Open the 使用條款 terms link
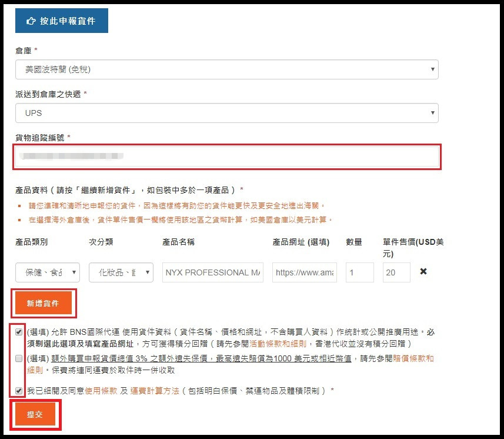Viewport: 504px width, 439px height. 102,391
